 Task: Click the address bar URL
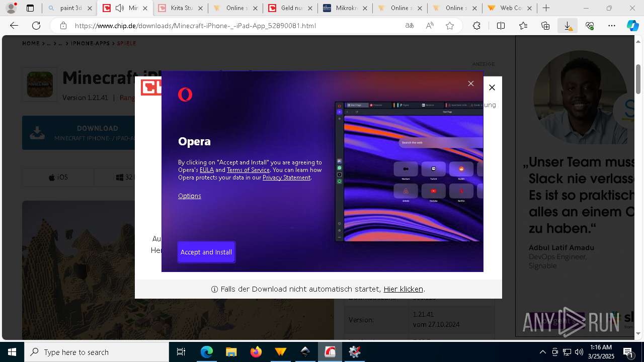pos(195,26)
